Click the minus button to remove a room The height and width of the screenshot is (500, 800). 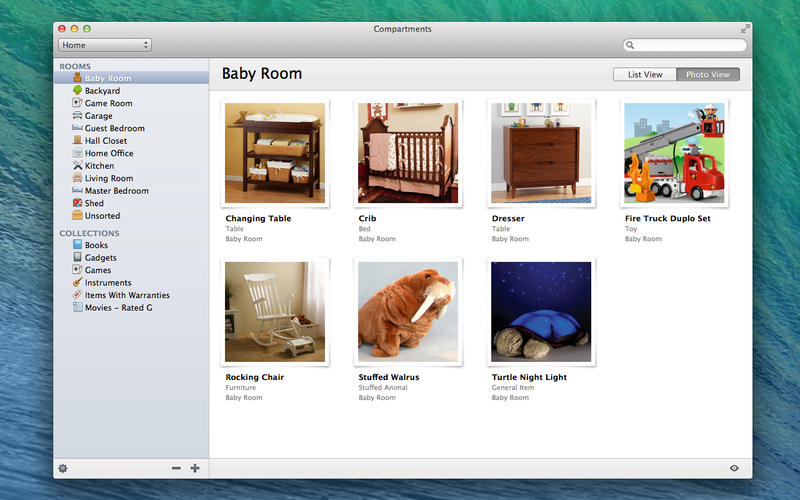click(x=176, y=468)
